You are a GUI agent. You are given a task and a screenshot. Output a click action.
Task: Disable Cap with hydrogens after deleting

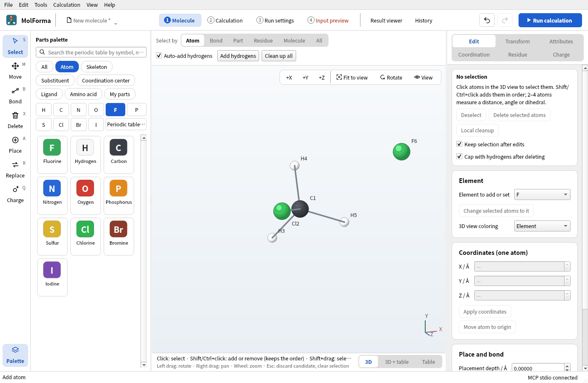pyautogui.click(x=459, y=157)
